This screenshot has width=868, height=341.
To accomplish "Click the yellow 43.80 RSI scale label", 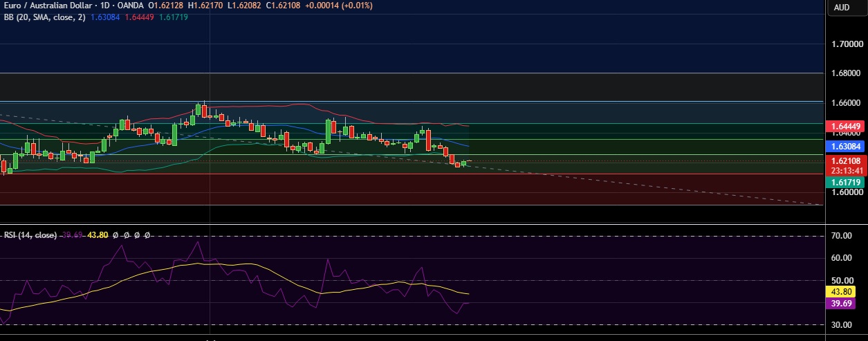I will pos(841,293).
